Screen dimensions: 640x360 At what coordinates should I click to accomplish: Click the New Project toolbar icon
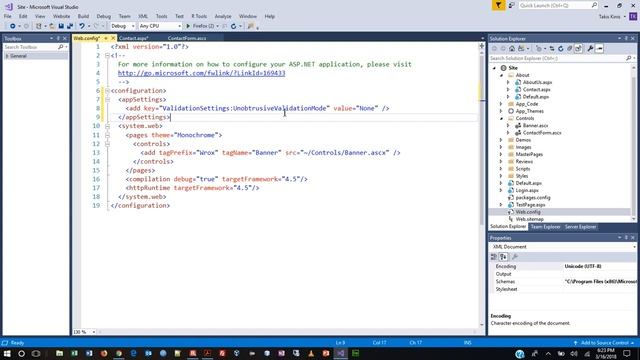click(x=39, y=26)
